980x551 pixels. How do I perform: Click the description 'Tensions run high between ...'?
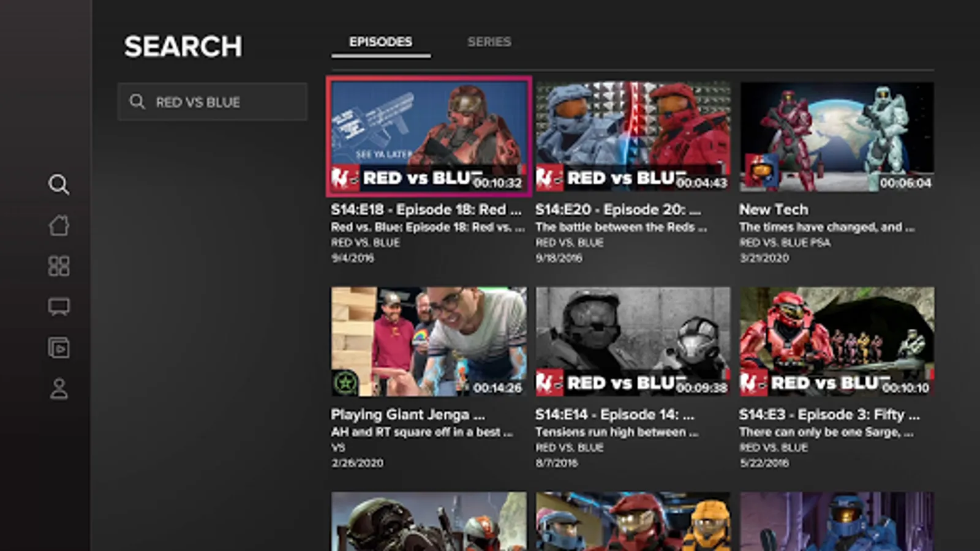point(617,432)
